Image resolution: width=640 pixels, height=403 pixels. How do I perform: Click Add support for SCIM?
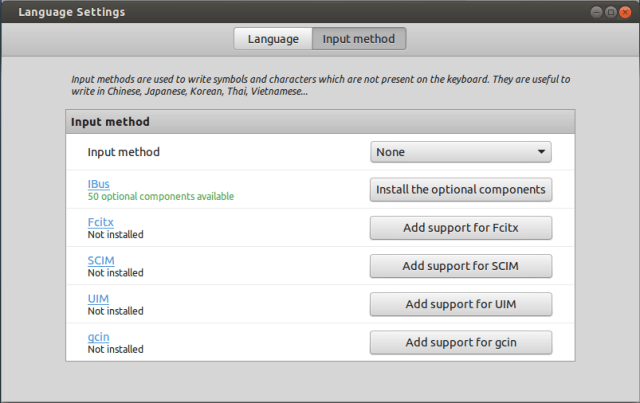(461, 266)
